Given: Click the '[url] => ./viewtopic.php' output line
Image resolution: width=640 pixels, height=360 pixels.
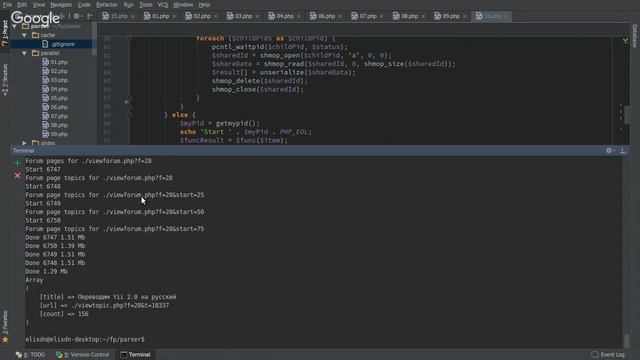Looking at the screenshot, I should click(x=104, y=305).
